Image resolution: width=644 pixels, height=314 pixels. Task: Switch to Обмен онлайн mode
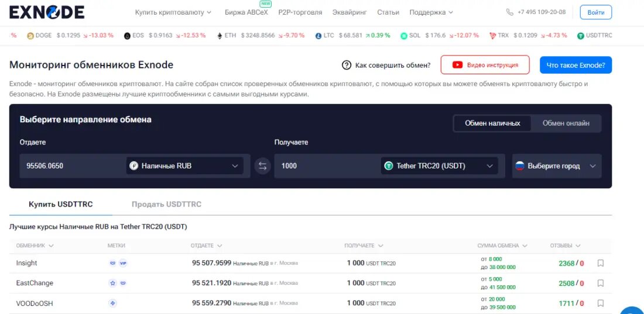pyautogui.click(x=566, y=123)
